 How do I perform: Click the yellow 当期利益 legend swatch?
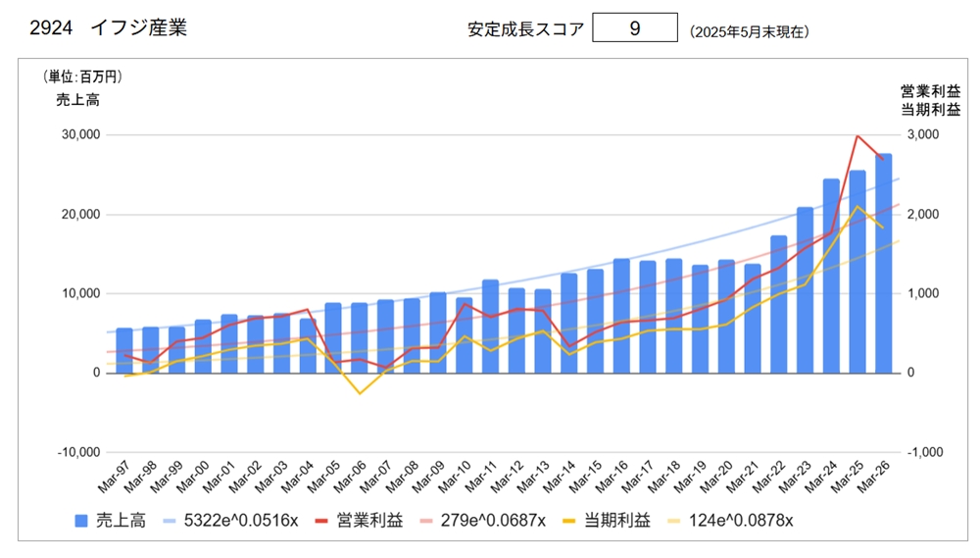pos(568,521)
